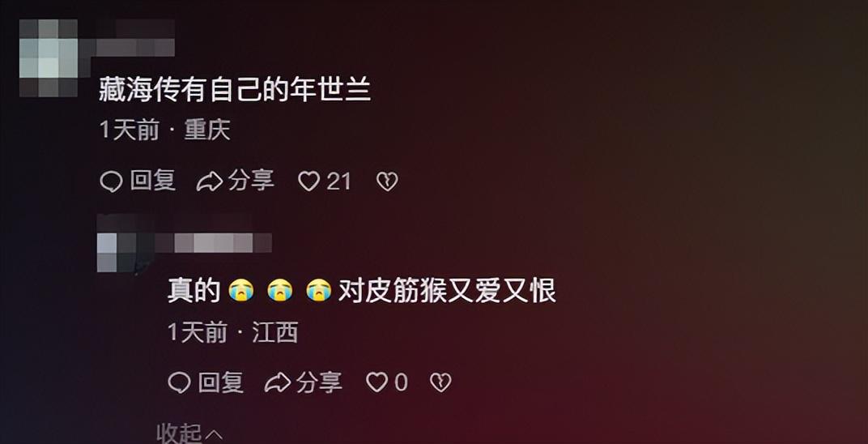Screen dimensions: 868x444
Task: Like the reply with 0 likes
Action: (x=377, y=382)
